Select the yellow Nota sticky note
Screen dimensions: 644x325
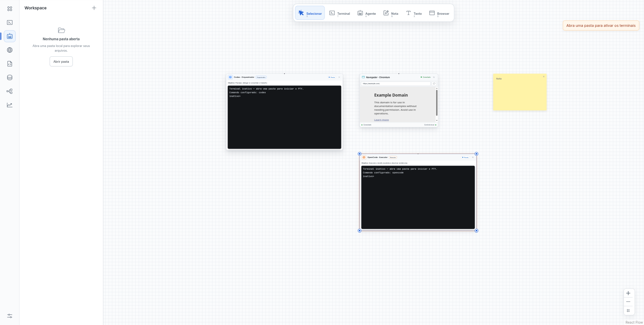(520, 92)
